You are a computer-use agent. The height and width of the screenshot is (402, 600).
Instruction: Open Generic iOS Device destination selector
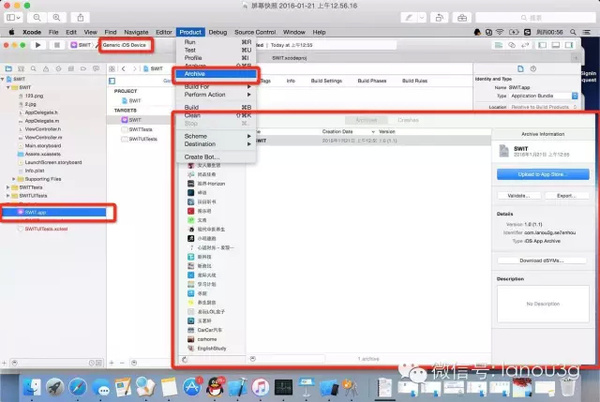125,45
